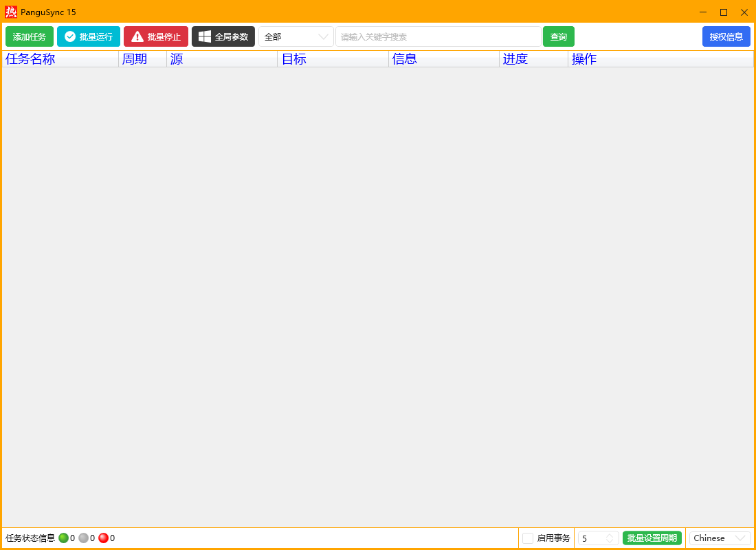Open the Chinese language dropdown
The width and height of the screenshot is (756, 550).
click(720, 538)
